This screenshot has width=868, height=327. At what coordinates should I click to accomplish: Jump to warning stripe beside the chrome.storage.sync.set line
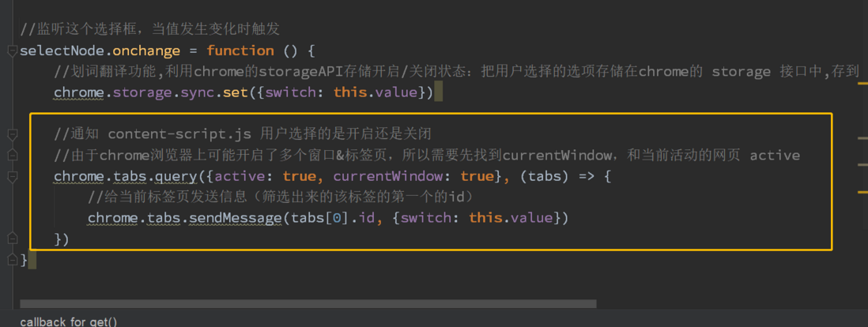tap(862, 84)
